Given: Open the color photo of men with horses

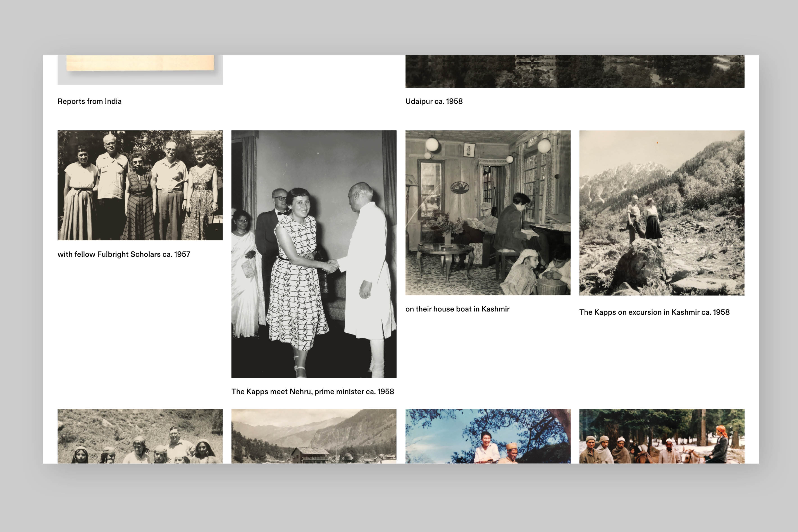Looking at the screenshot, I should pyautogui.click(x=662, y=436).
